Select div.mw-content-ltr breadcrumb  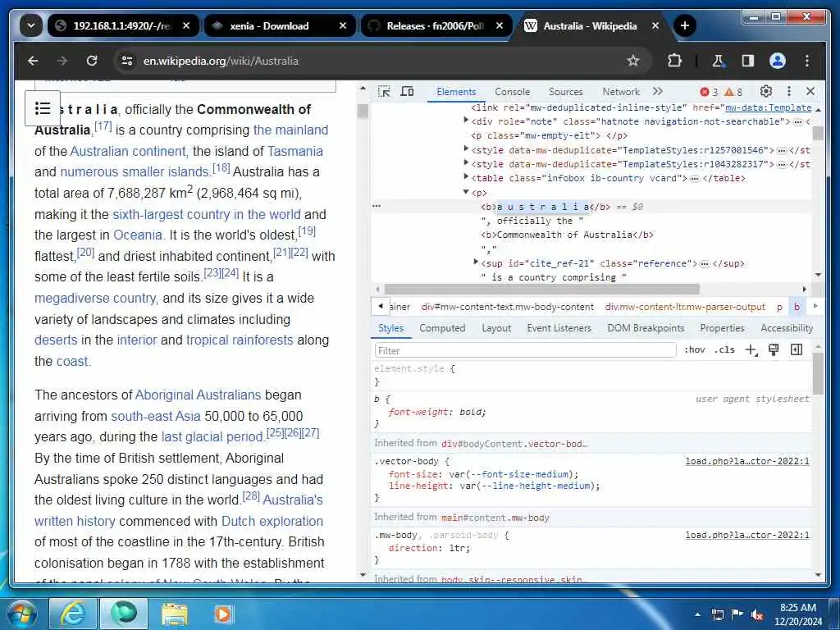685,307
